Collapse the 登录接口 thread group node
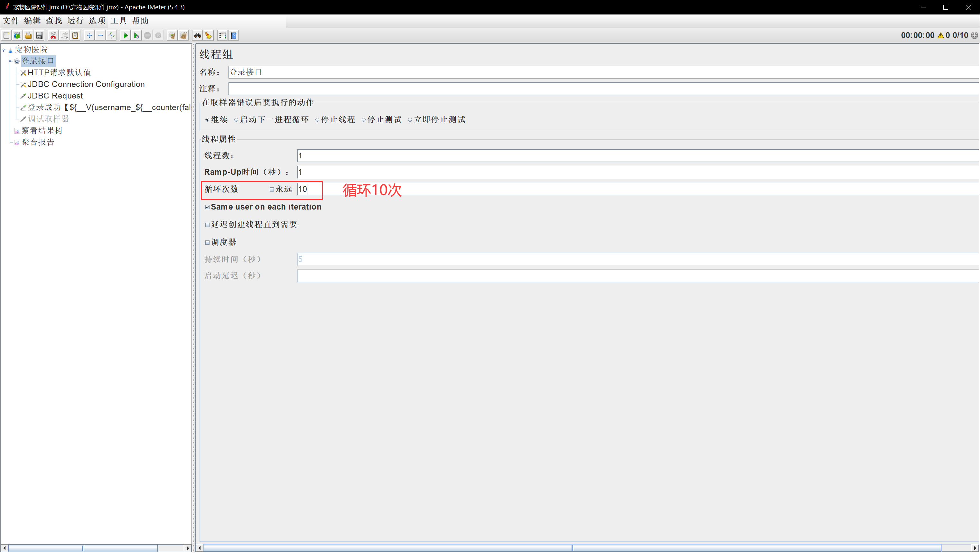980x553 pixels. click(10, 61)
